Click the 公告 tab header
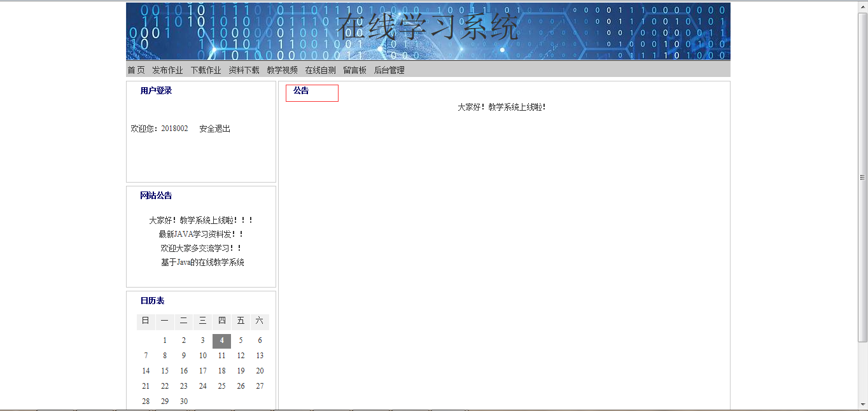Image resolution: width=868 pixels, height=411 pixels. (301, 91)
